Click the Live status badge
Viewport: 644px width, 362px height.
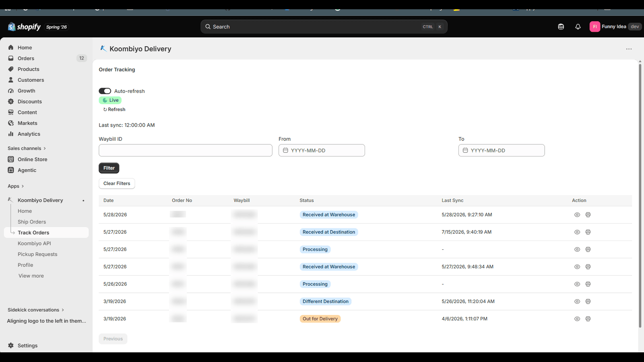[x=110, y=100]
